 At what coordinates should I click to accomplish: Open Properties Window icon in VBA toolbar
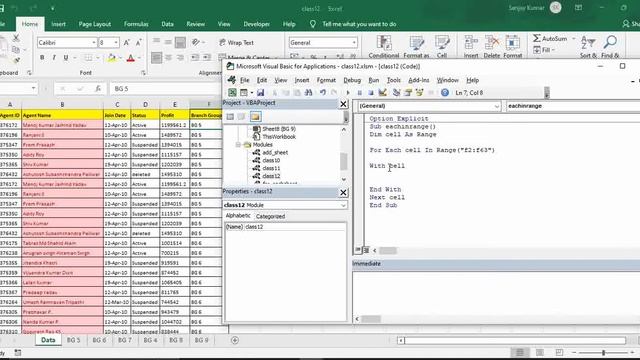point(408,93)
